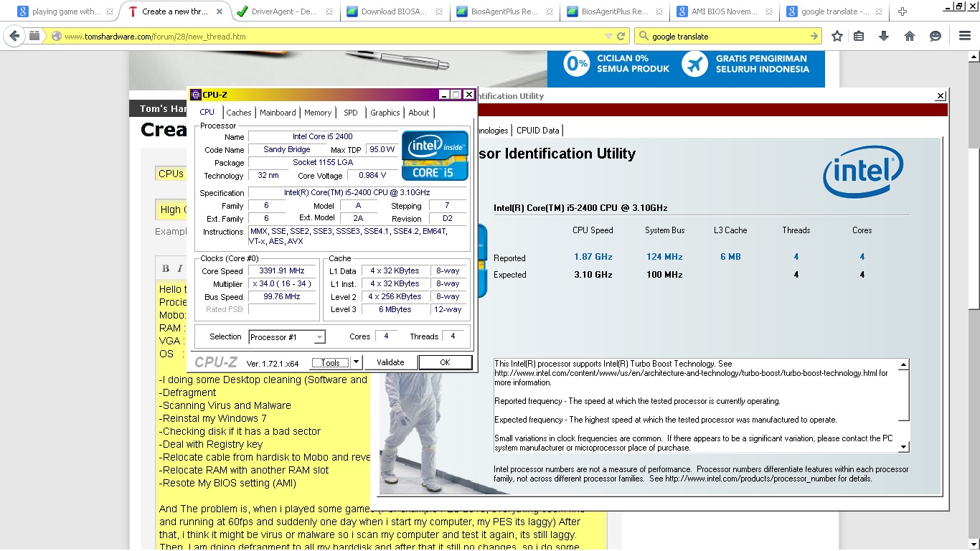
Task: Switch to the Caches tab in CPU-Z
Action: [239, 113]
